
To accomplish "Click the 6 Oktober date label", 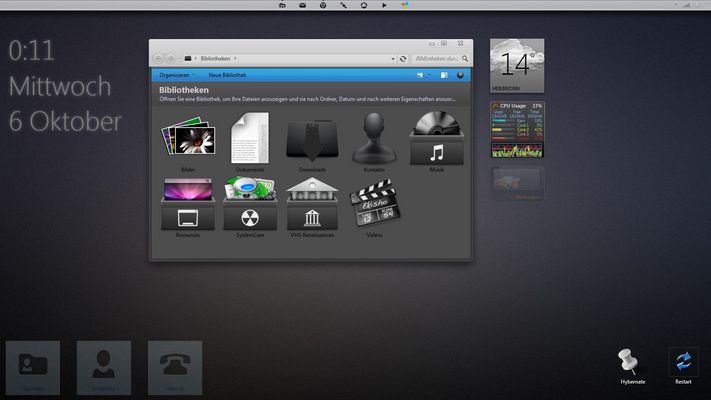I will tap(65, 121).
